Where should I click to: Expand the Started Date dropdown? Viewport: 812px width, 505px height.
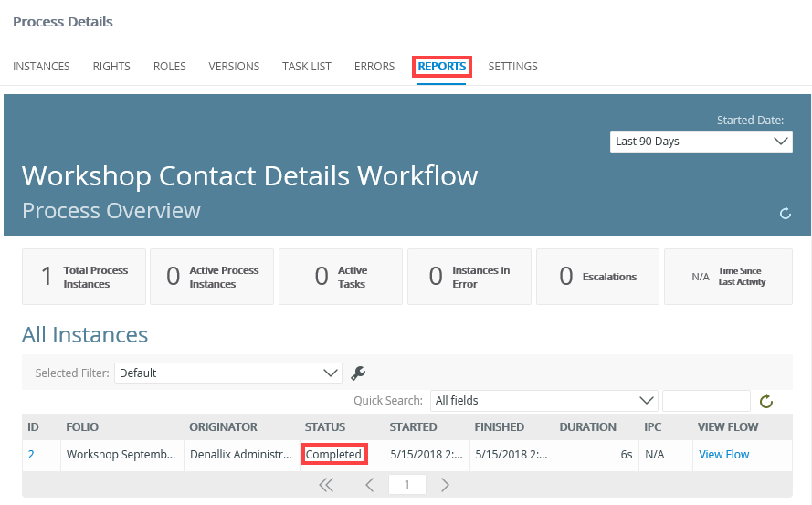(x=701, y=142)
